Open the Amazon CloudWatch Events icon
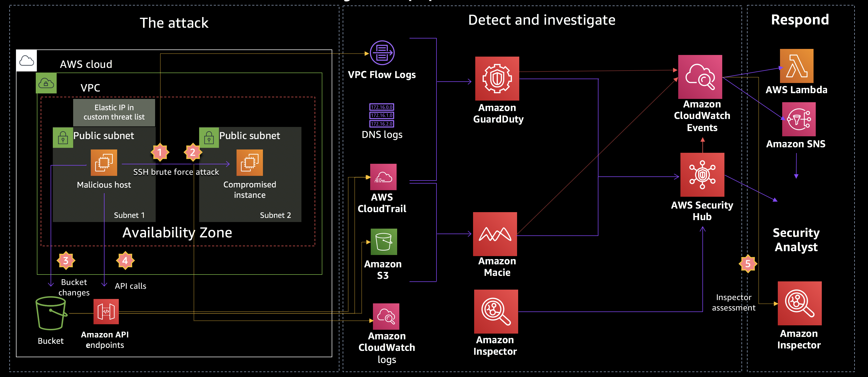 700,77
